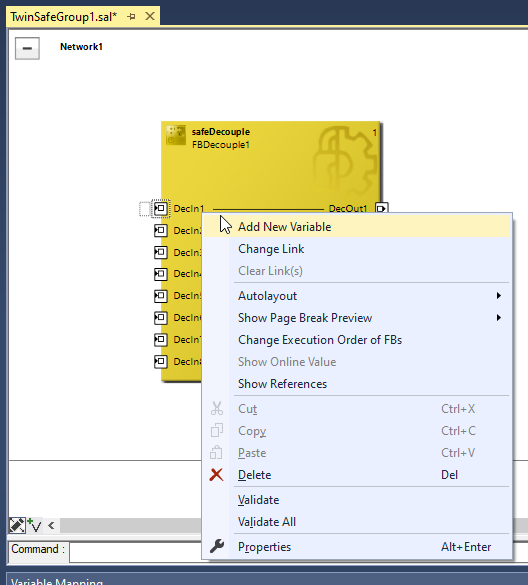Viewport: 528px width, 585px height.
Task: Click the FBDecouple1 instance name
Action: coord(221,145)
